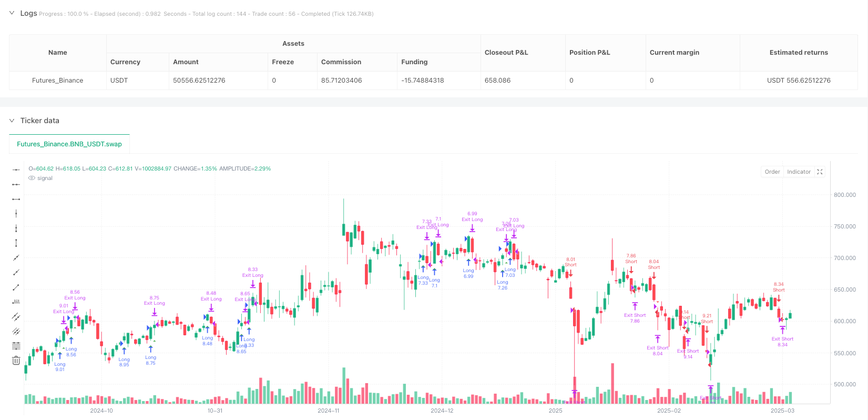Collapse the Logs section
This screenshot has height=420, width=868.
[x=12, y=13]
